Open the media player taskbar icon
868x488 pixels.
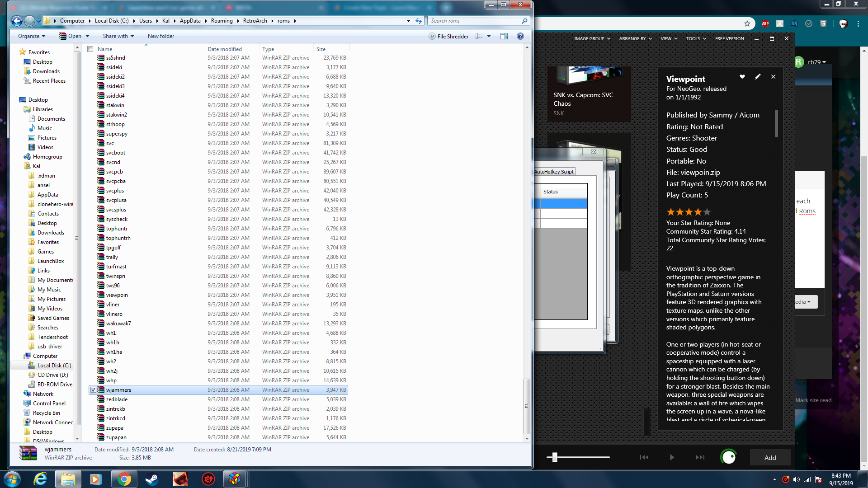(96, 479)
